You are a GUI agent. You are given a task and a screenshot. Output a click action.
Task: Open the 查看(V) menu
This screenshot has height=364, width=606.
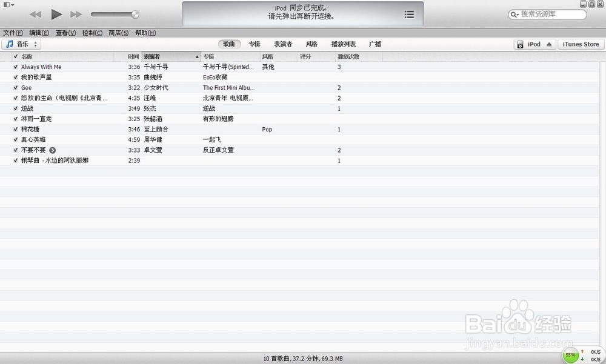65,33
